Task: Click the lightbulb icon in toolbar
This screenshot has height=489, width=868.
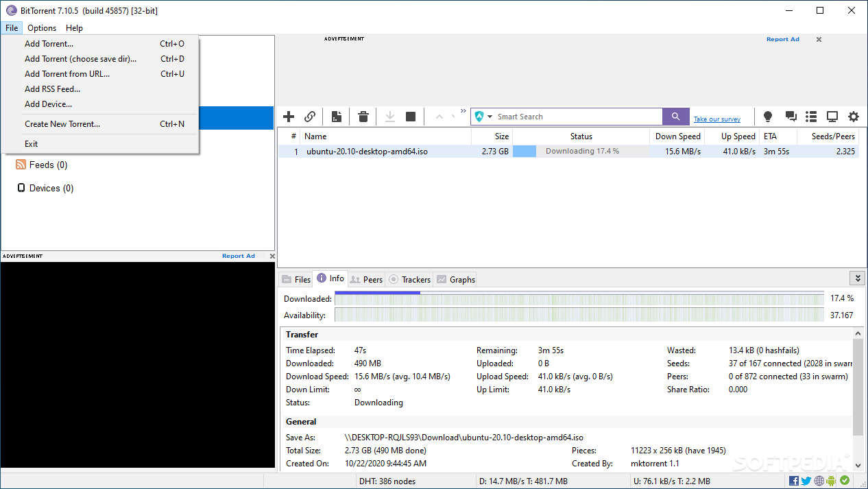Action: (x=768, y=117)
